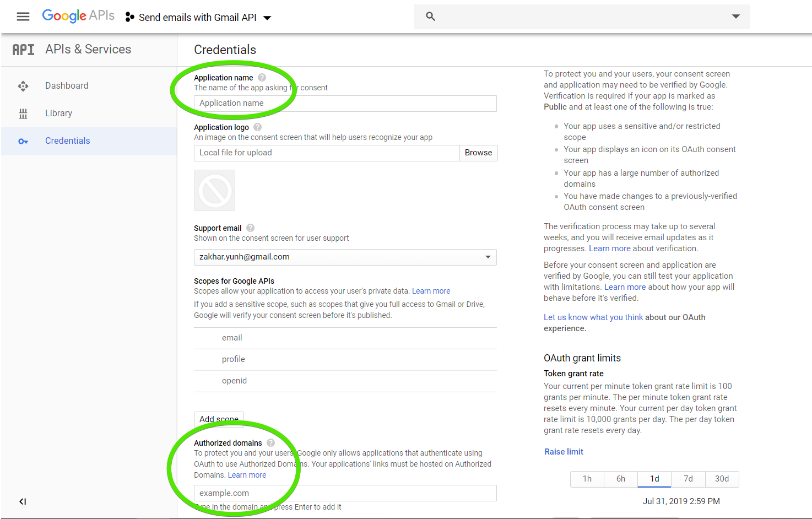Focus the Application name input field
812x519 pixels.
point(345,104)
